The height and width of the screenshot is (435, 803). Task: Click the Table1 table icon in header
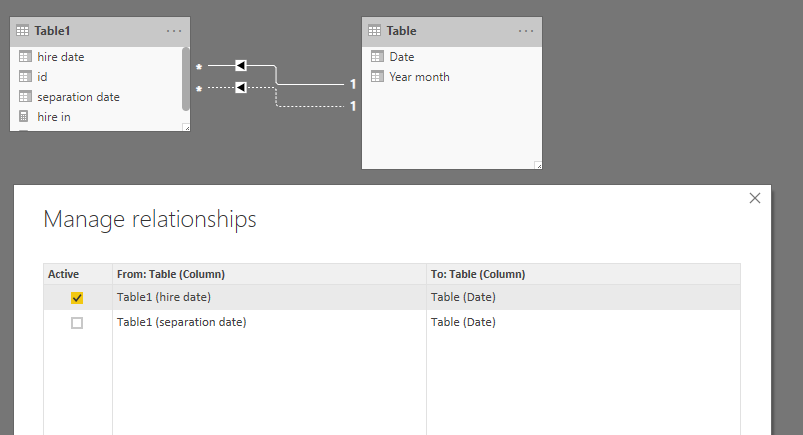tap(23, 31)
